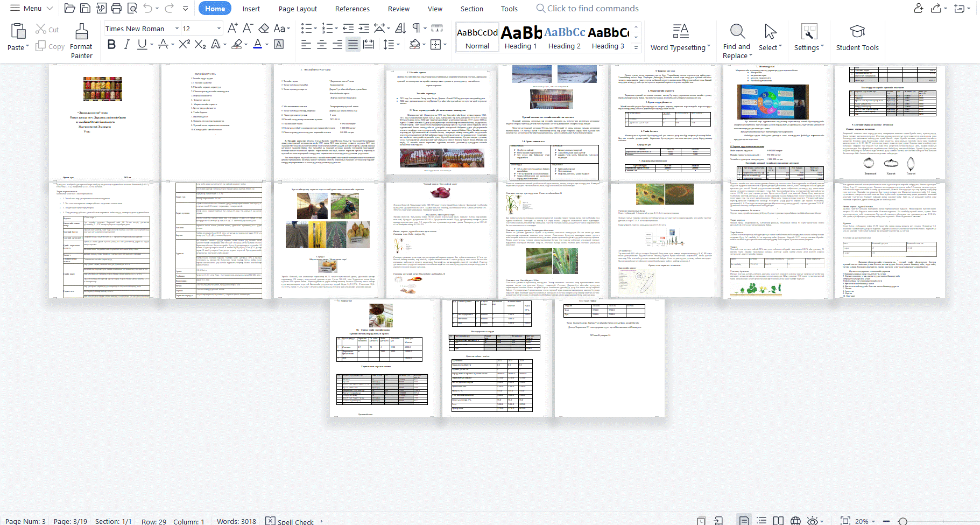Click the zoom out minus button
Viewport: 980px width, 525px height.
pyautogui.click(x=885, y=521)
